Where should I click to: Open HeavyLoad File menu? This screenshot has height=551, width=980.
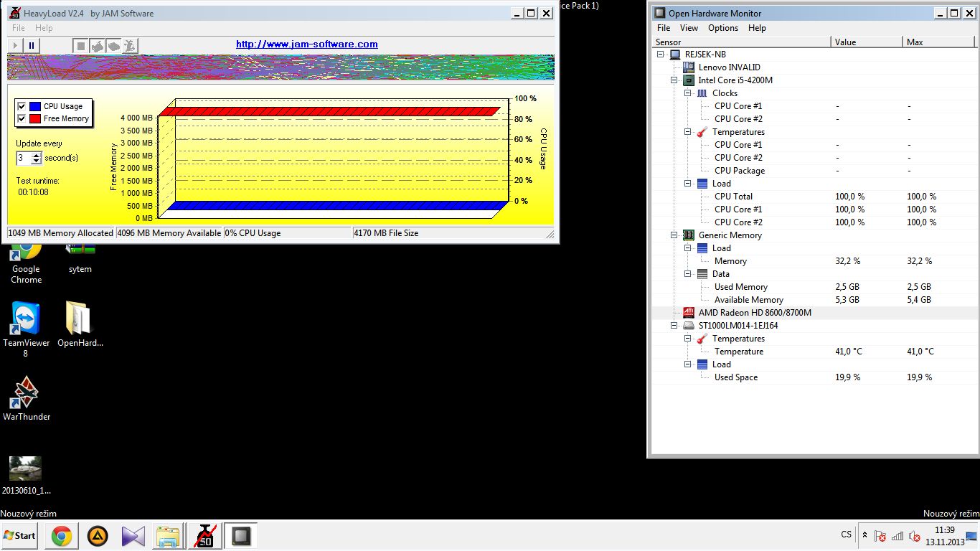coord(19,28)
